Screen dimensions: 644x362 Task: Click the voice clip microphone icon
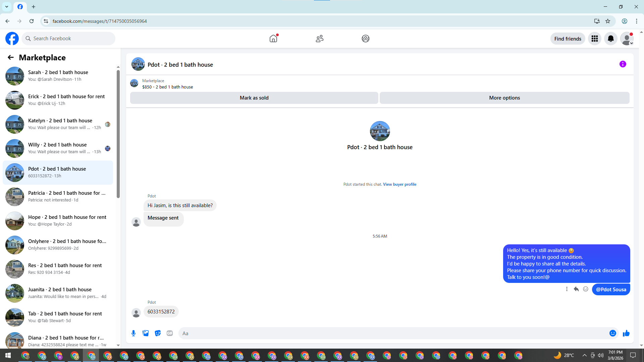pyautogui.click(x=133, y=333)
